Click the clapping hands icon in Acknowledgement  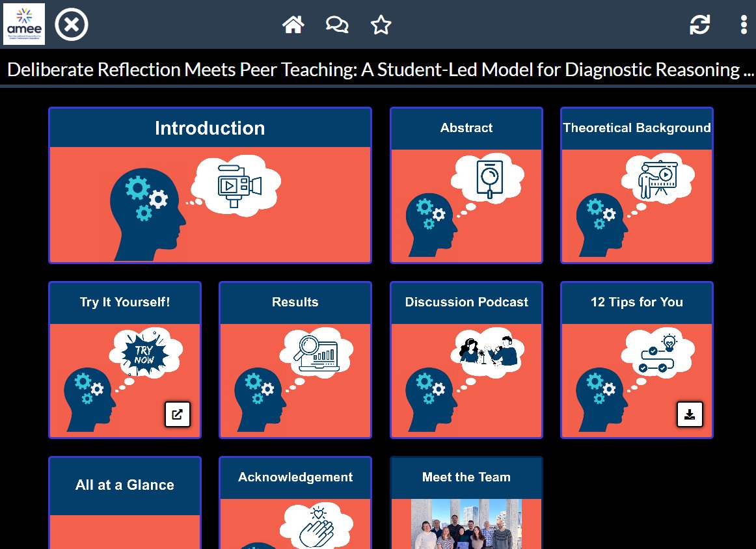[x=317, y=527]
